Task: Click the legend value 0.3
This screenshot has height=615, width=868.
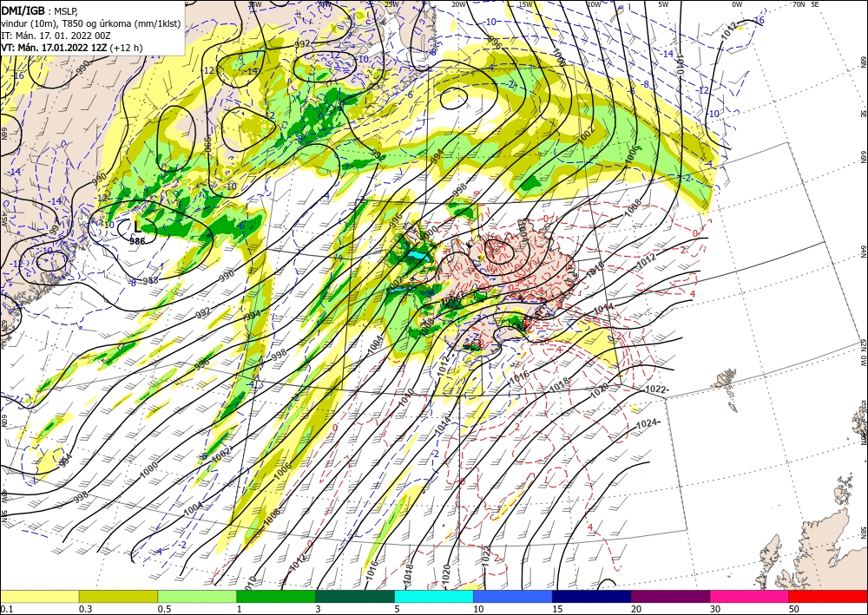Action: [x=85, y=609]
